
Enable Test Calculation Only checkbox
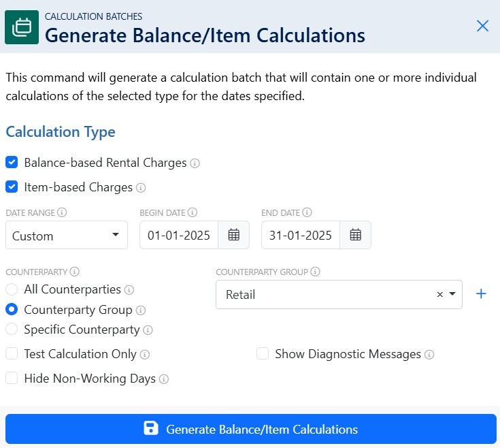(x=12, y=353)
